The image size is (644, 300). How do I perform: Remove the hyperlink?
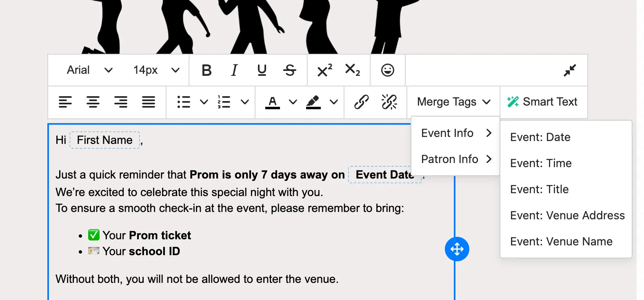point(389,102)
